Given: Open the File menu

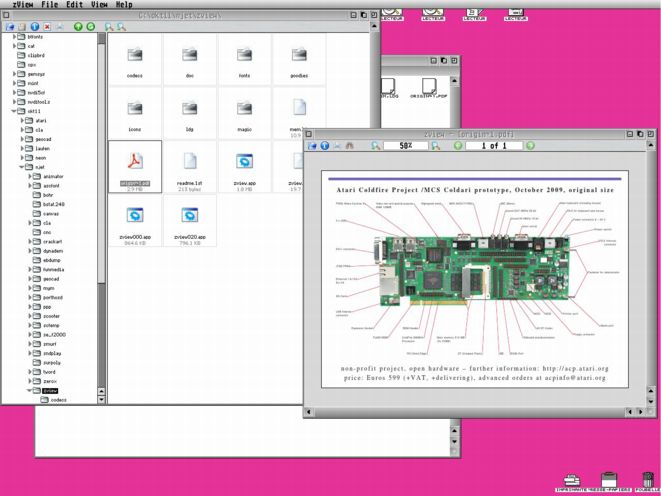Looking at the screenshot, I should coord(50,5).
